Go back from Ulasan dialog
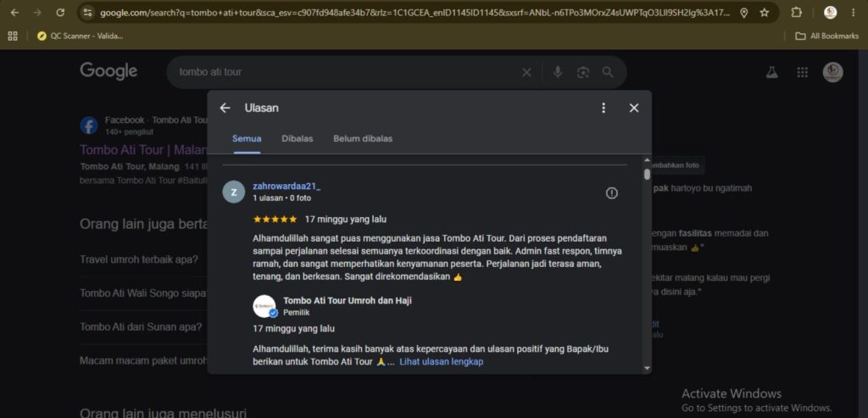868x418 pixels. point(224,108)
